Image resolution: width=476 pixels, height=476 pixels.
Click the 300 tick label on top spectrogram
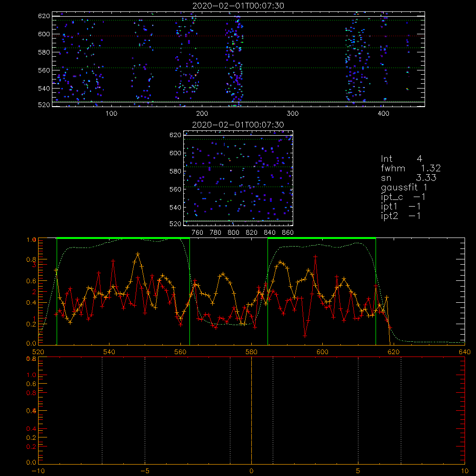tap(293, 114)
